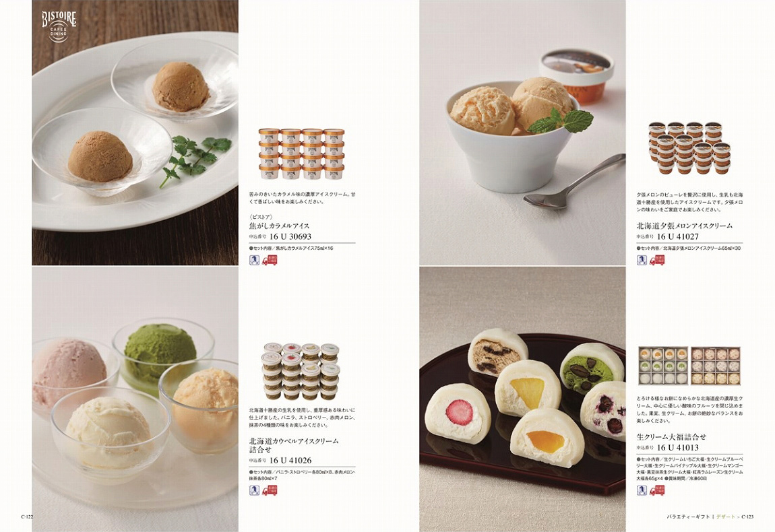Click the red truck icon under 北海道カウベルアイスクリーム詰合せ
The height and width of the screenshot is (532, 775).
(x=270, y=490)
